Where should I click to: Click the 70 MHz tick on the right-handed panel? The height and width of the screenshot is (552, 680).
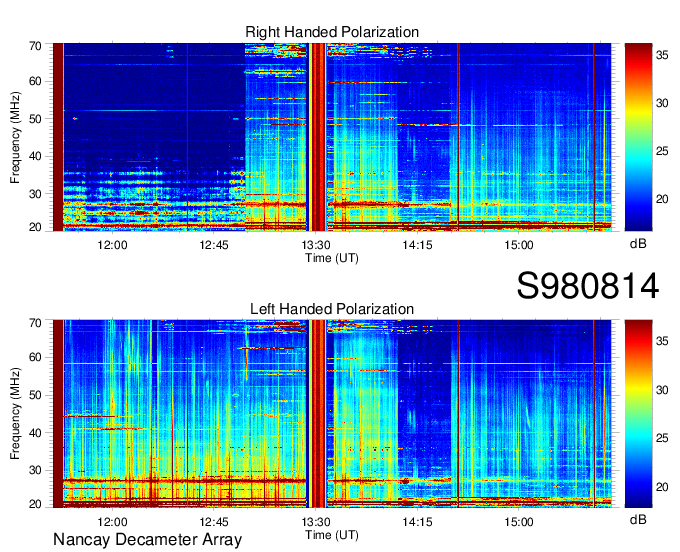35,46
